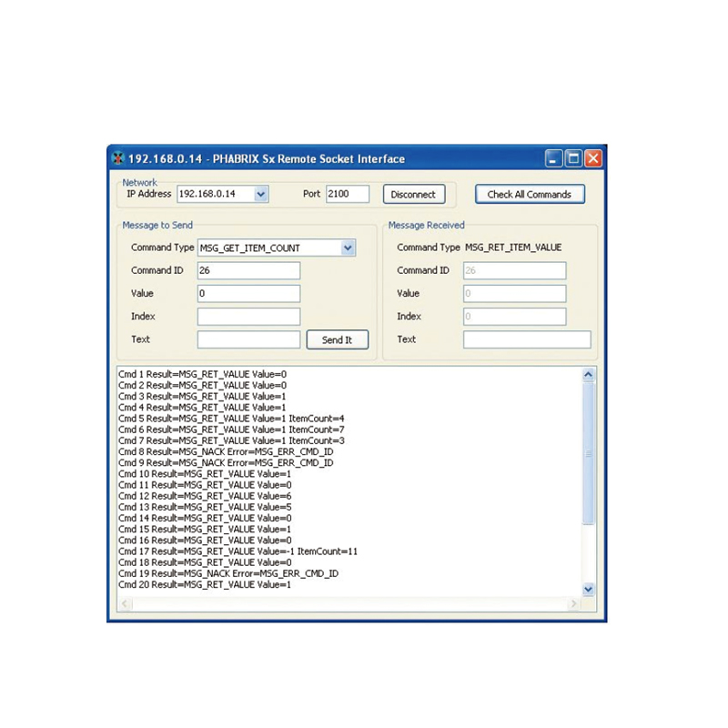
Task: Open the IP Address dropdown arrow
Action: [x=261, y=194]
